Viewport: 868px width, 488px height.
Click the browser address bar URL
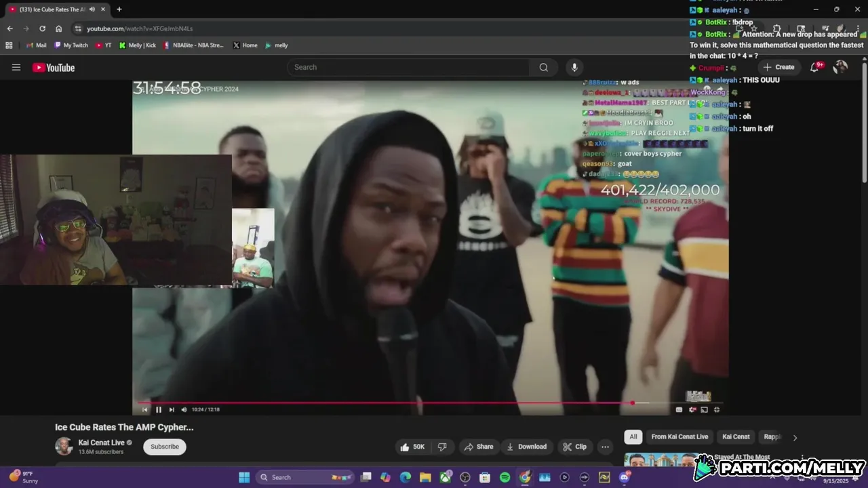click(140, 28)
